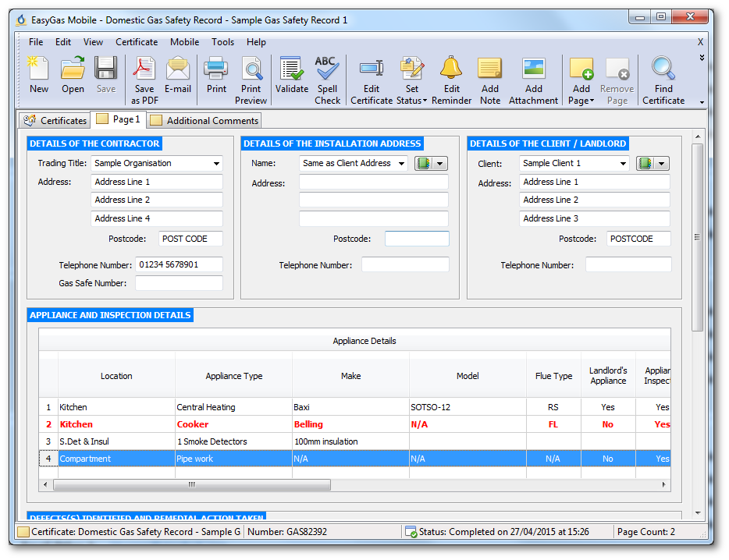Add Attachment to certificate
The image size is (729, 560).
point(533,80)
